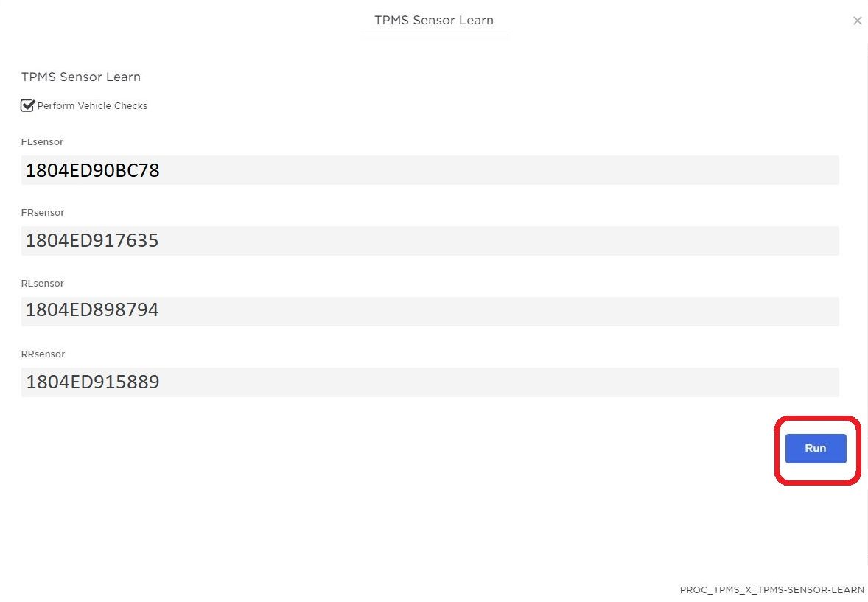Close the TPMS Sensor Learn dialog
868x602 pixels.
click(x=857, y=21)
